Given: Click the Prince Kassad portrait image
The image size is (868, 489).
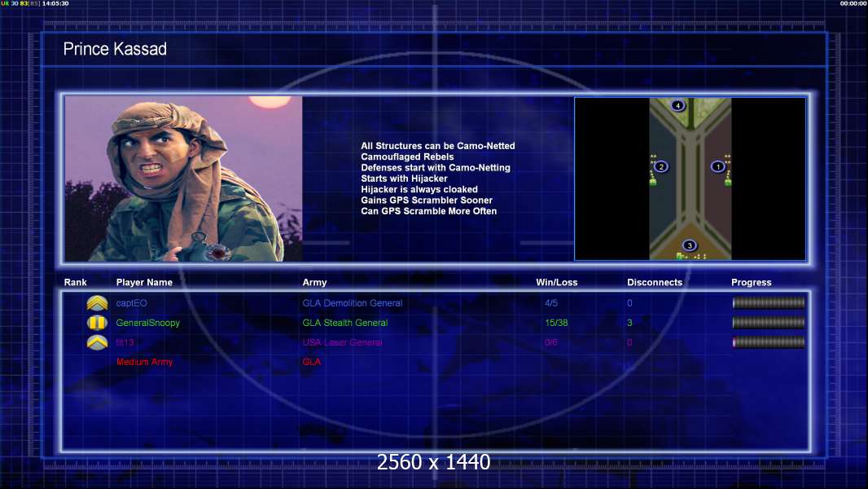Looking at the screenshot, I should point(184,178).
